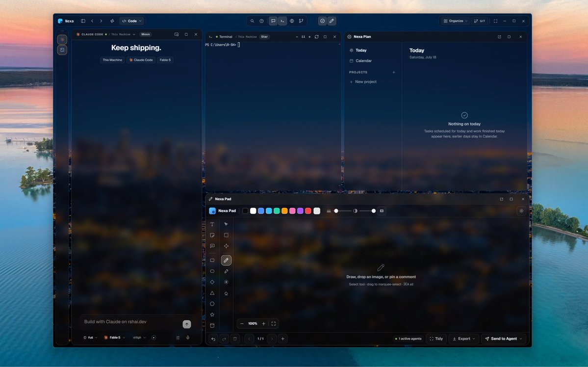The height and width of the screenshot is (367, 588).
Task: Click the GIT button in top right
Action: click(480, 21)
